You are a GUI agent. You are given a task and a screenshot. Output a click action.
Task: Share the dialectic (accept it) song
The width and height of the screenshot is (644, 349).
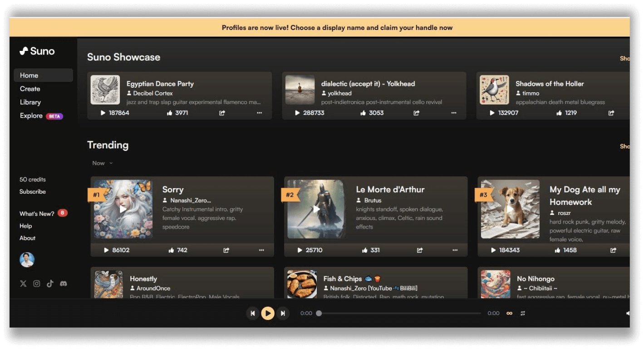tap(417, 113)
